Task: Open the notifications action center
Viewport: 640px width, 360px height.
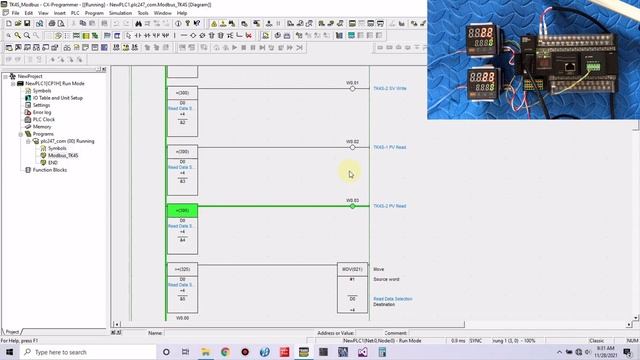Action: (627, 352)
